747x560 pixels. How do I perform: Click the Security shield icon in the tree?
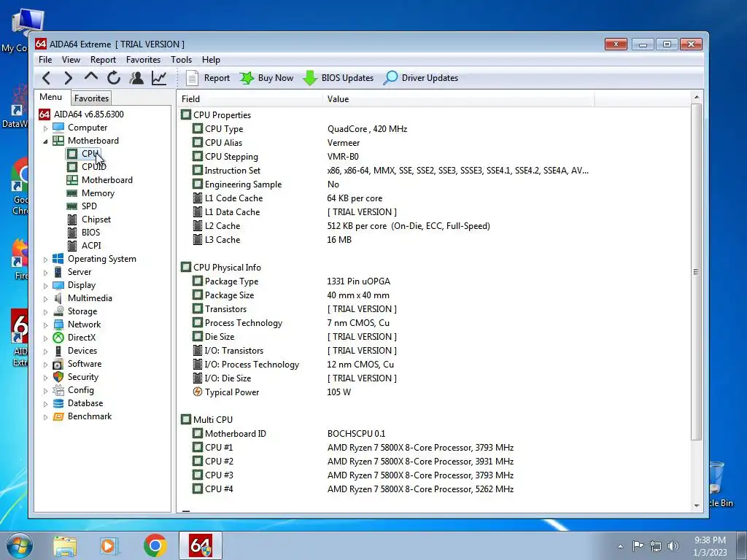point(58,377)
